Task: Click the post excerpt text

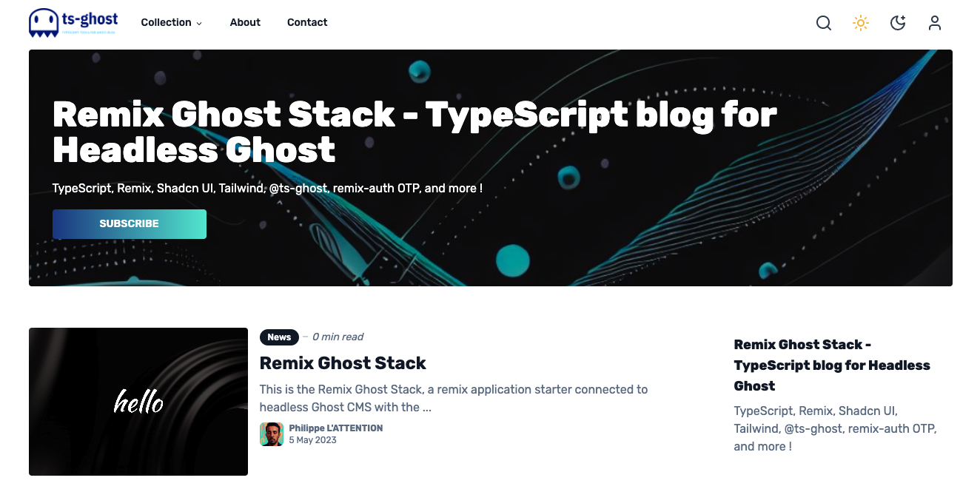Action: pos(454,398)
